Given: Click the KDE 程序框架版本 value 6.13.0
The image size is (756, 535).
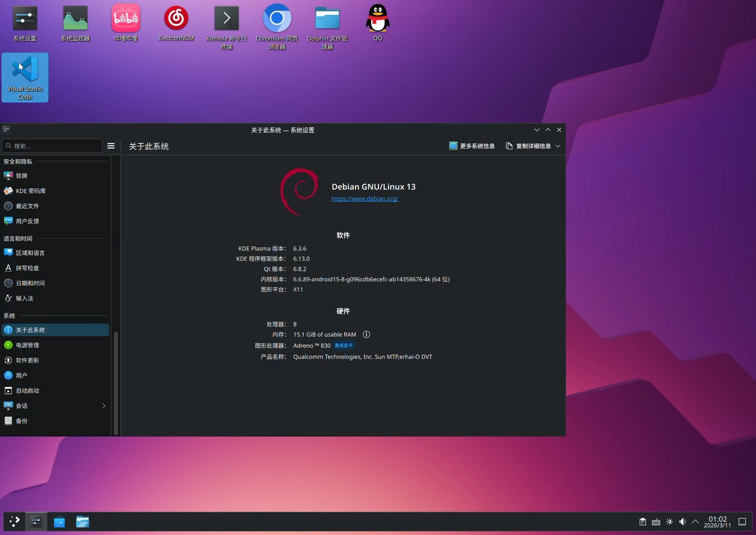Looking at the screenshot, I should click(301, 259).
